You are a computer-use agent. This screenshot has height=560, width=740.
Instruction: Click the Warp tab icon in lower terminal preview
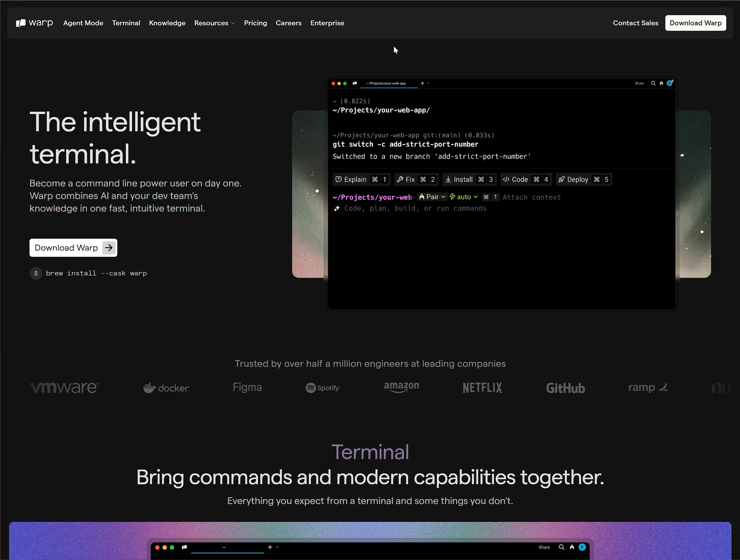click(184, 547)
